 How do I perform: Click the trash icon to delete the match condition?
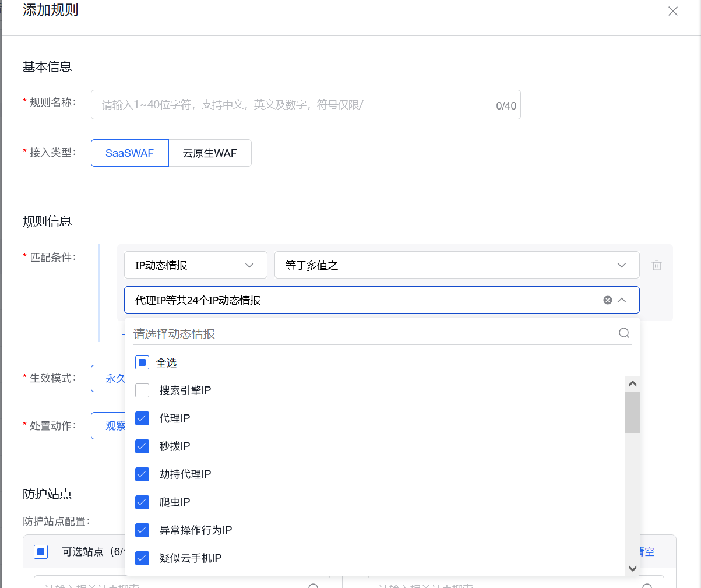pyautogui.click(x=657, y=265)
